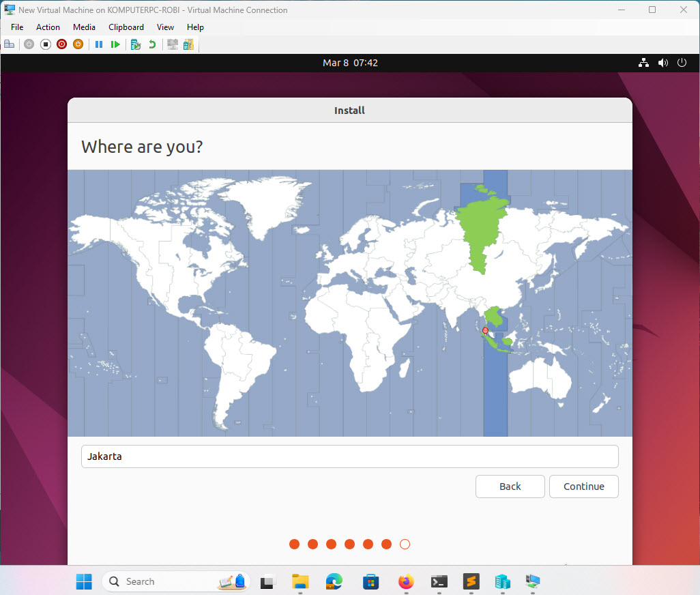Turn off the virtual machine
This screenshot has width=700, height=595.
click(45, 44)
